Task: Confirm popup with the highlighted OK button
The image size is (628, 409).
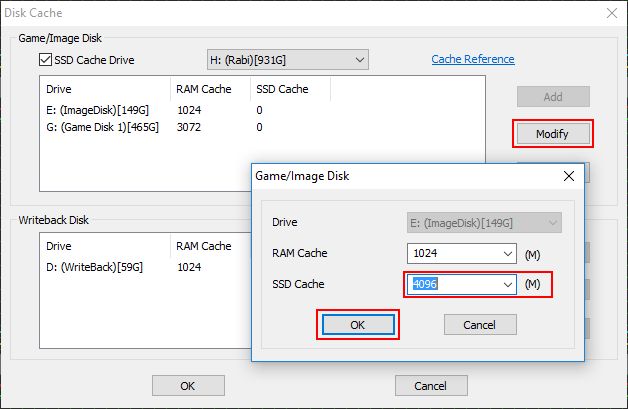Action: click(358, 324)
